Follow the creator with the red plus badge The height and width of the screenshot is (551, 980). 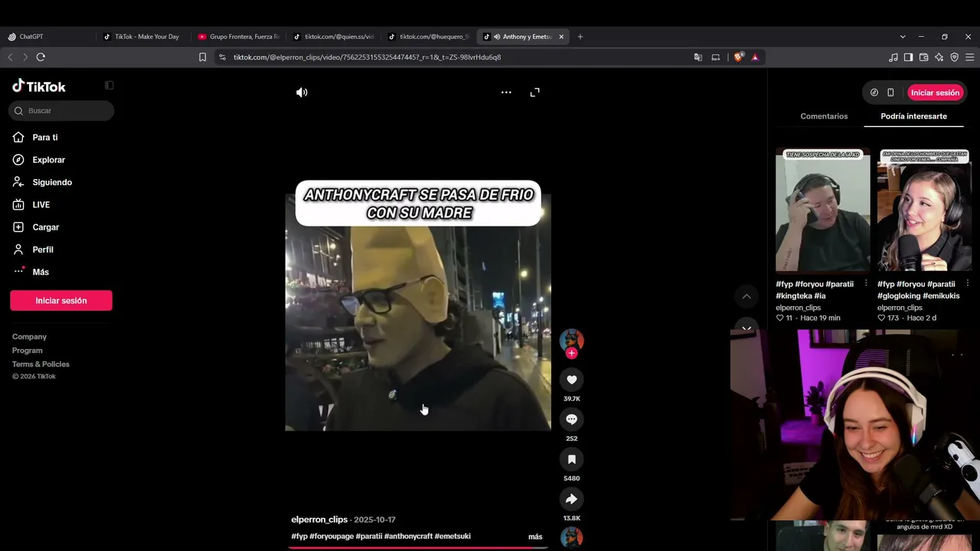click(x=571, y=354)
